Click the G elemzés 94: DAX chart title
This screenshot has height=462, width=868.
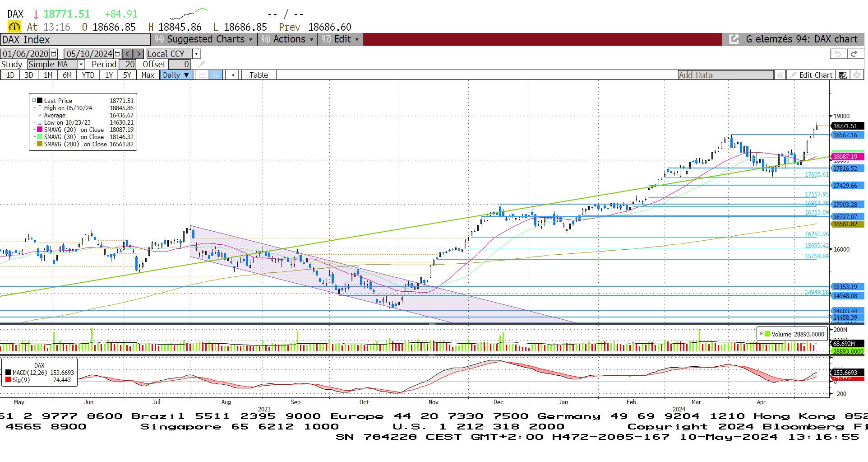coord(801,39)
